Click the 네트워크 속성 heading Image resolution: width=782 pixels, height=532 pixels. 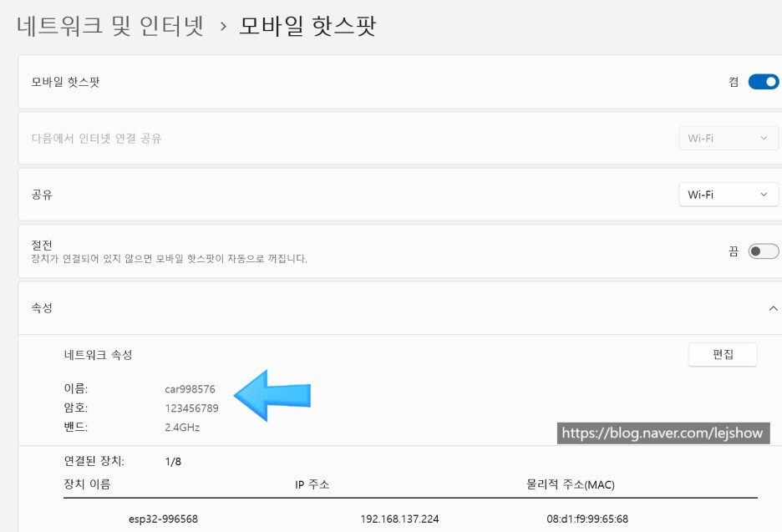pos(98,355)
